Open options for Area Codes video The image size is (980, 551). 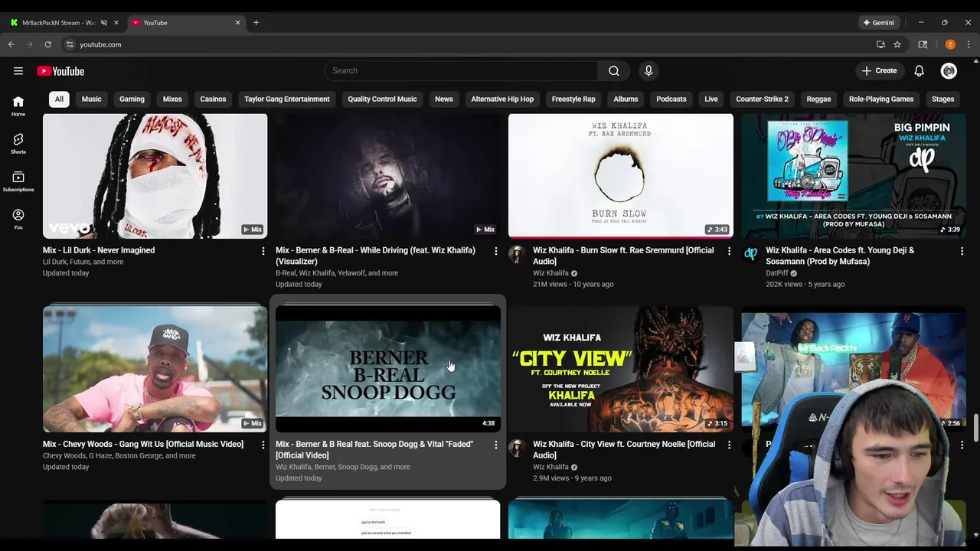click(x=962, y=251)
